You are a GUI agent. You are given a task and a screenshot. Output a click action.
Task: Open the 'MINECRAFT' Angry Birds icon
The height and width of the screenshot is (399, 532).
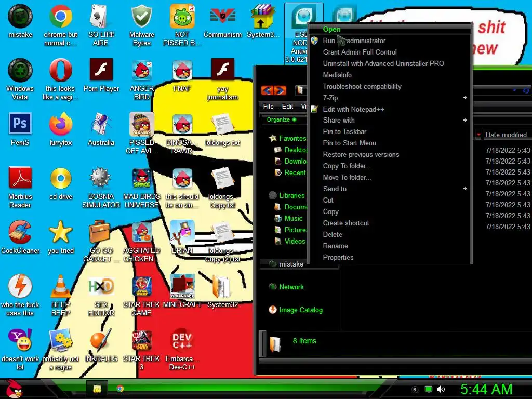pyautogui.click(x=182, y=291)
